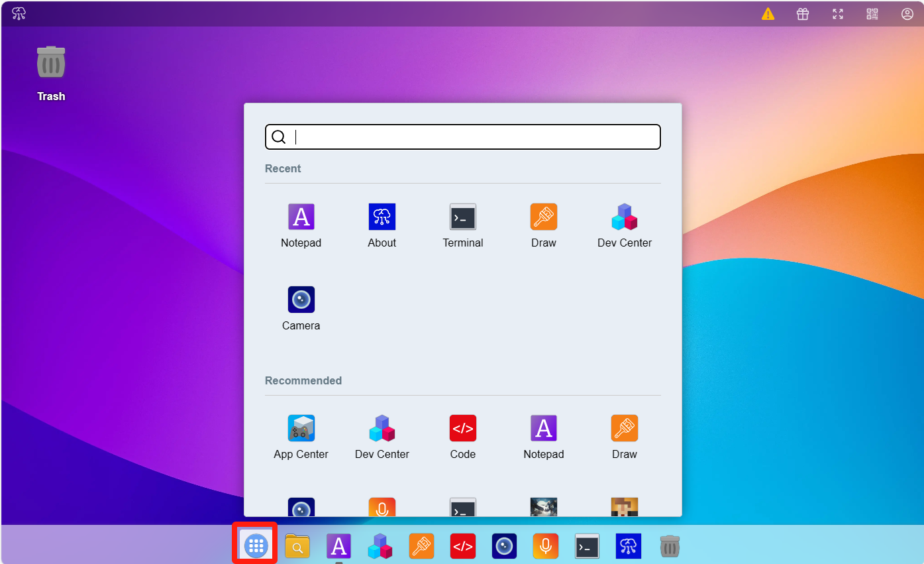Toggle fullscreen mode from the top bar
The height and width of the screenshot is (564, 924).
[838, 14]
